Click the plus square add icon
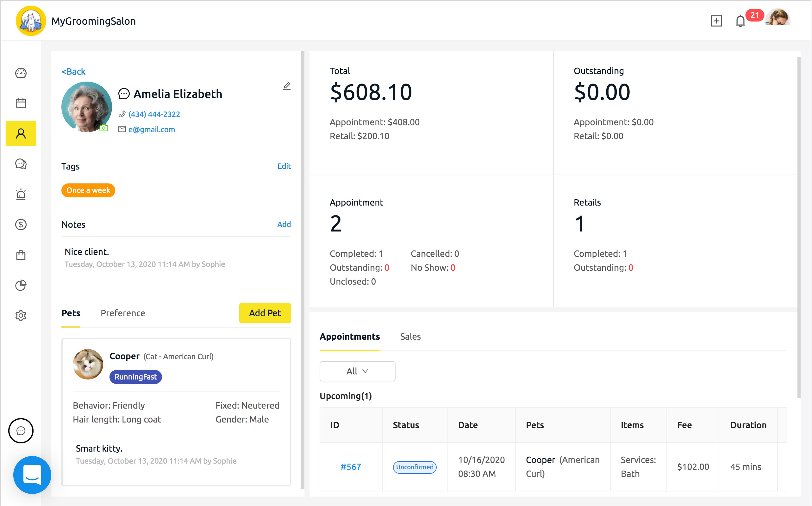The height and width of the screenshot is (506, 812). tap(716, 21)
